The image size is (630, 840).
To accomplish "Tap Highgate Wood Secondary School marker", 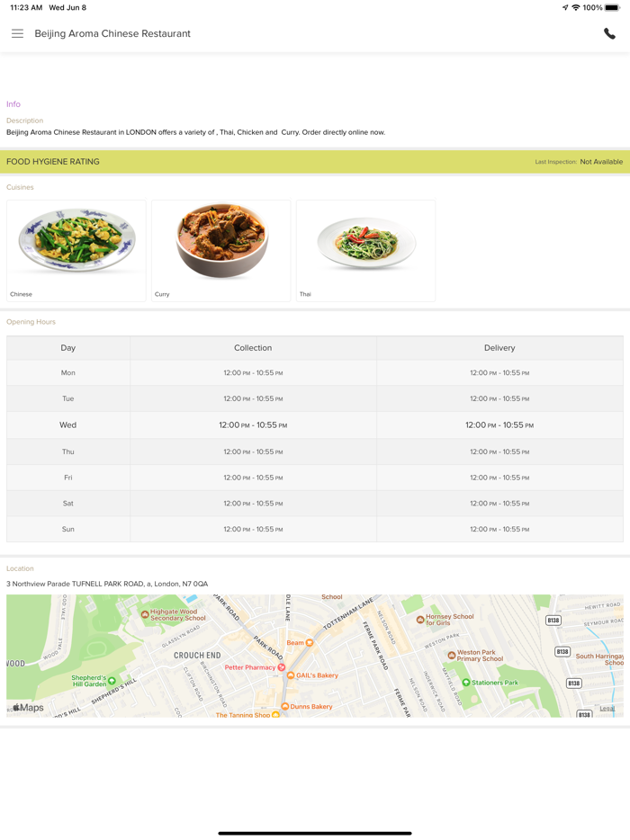I will point(145,614).
